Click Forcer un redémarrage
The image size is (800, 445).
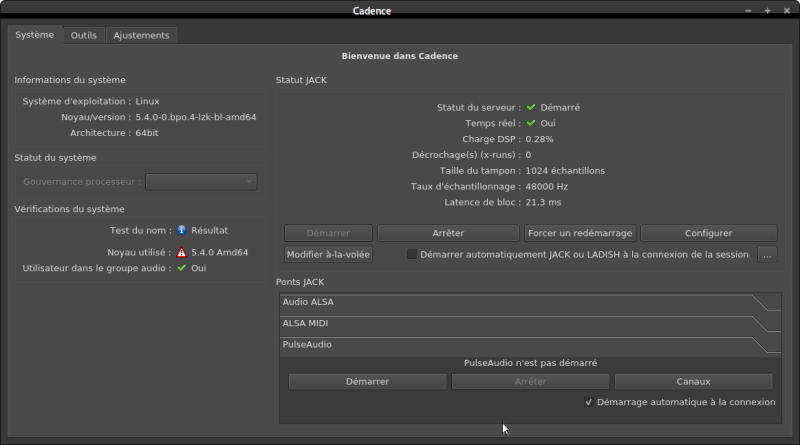pos(580,233)
